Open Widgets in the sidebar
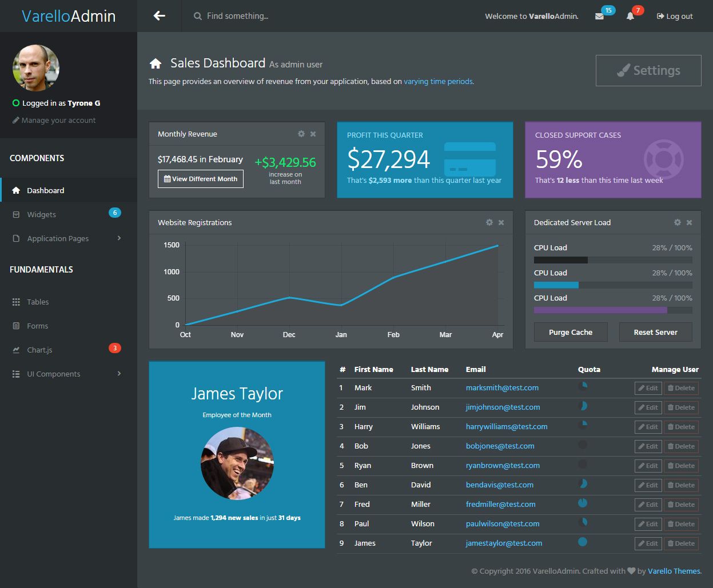Viewport: 713px width, 588px height. click(42, 214)
